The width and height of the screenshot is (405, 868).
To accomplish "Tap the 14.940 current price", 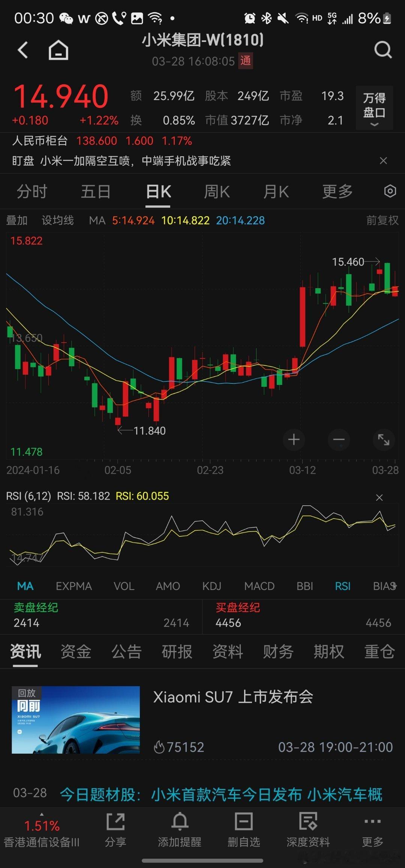I will pyautogui.click(x=61, y=97).
